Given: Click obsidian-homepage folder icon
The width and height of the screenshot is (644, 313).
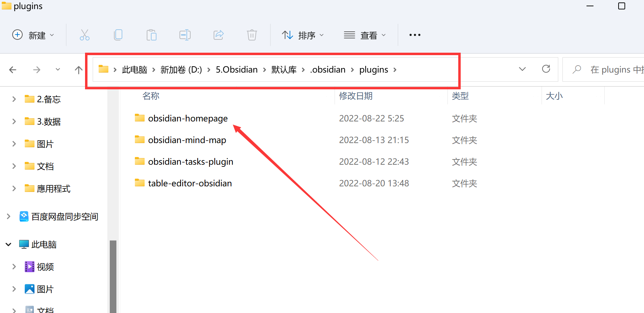Looking at the screenshot, I should (x=140, y=118).
